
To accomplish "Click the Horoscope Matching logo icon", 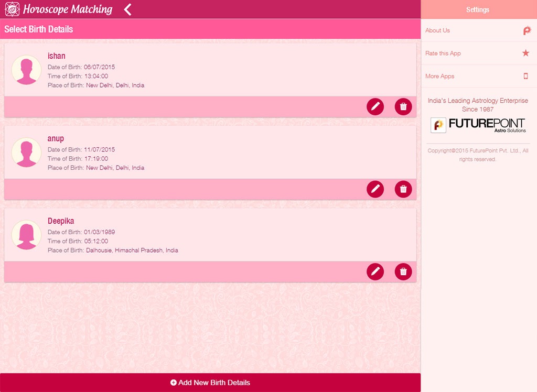I will point(12,9).
